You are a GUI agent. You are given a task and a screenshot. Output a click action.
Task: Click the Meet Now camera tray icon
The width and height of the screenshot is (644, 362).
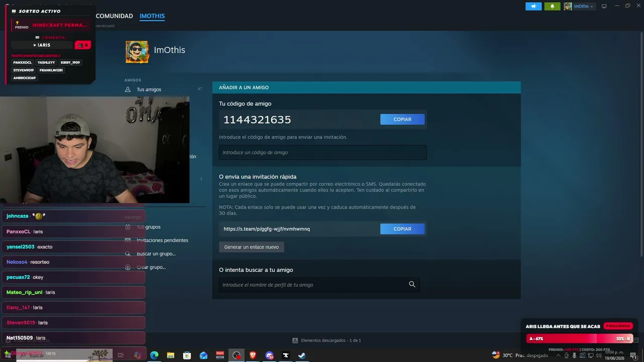click(567, 355)
